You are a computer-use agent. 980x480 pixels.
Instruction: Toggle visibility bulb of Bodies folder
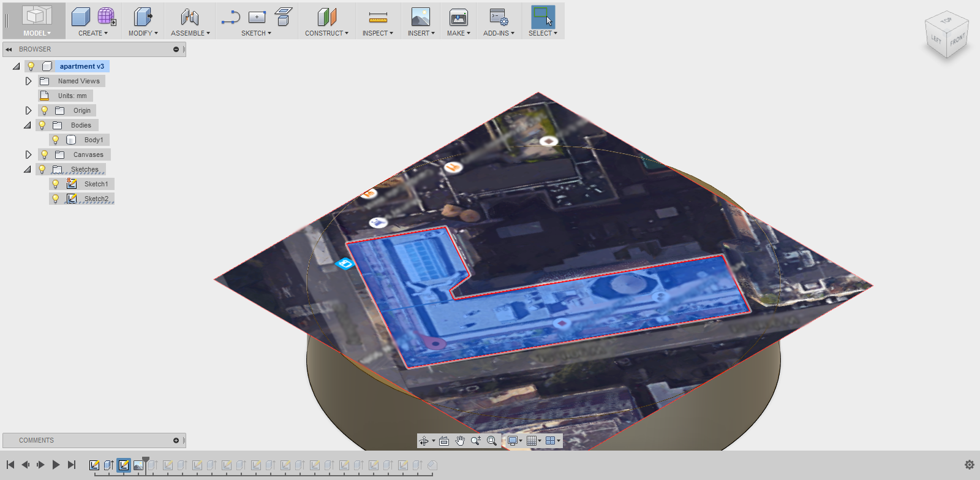tap(42, 125)
